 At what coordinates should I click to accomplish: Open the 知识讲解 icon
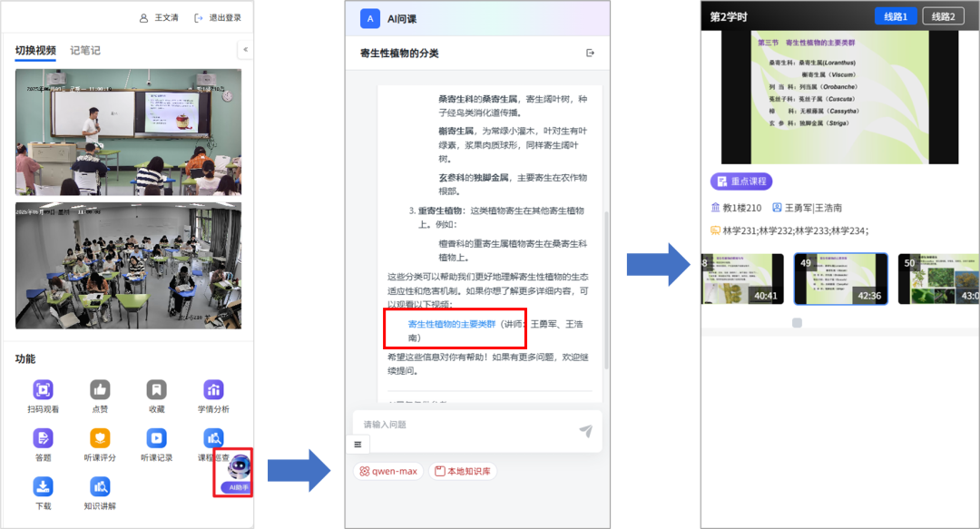[100, 487]
